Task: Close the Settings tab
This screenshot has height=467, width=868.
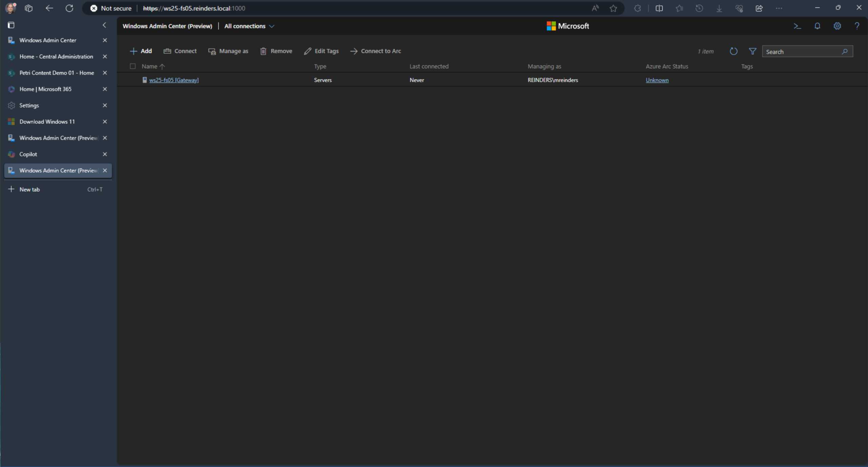Action: (105, 105)
